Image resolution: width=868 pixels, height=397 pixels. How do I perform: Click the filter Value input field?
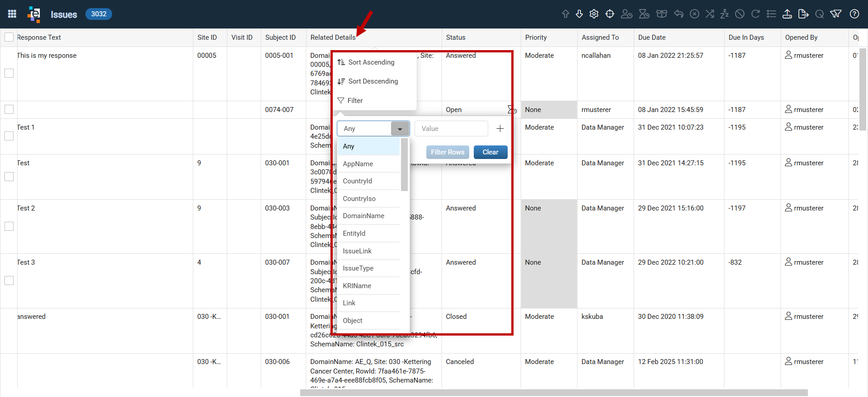[451, 129]
